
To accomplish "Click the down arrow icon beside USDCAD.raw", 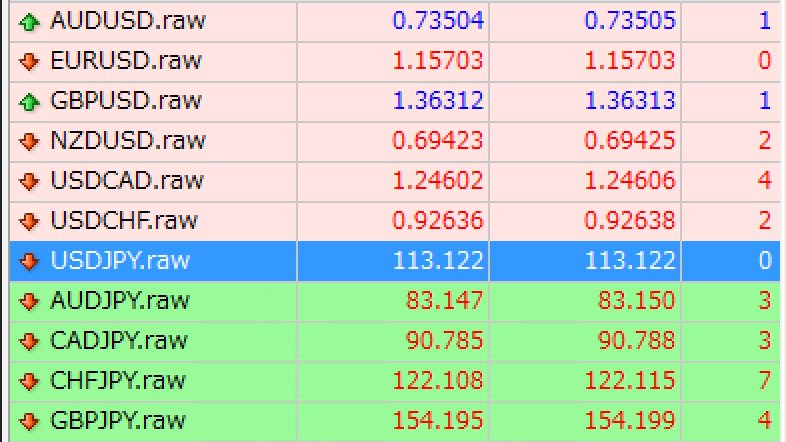I will click(x=29, y=181).
